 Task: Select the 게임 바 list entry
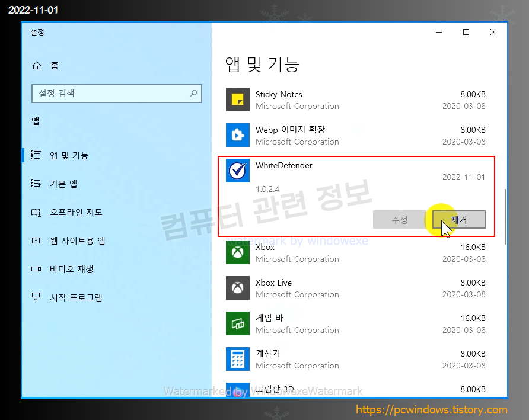pyautogui.click(x=356, y=323)
